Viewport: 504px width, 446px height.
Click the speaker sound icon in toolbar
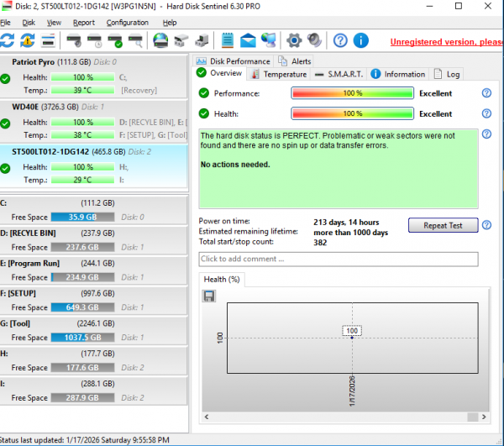coord(314,41)
